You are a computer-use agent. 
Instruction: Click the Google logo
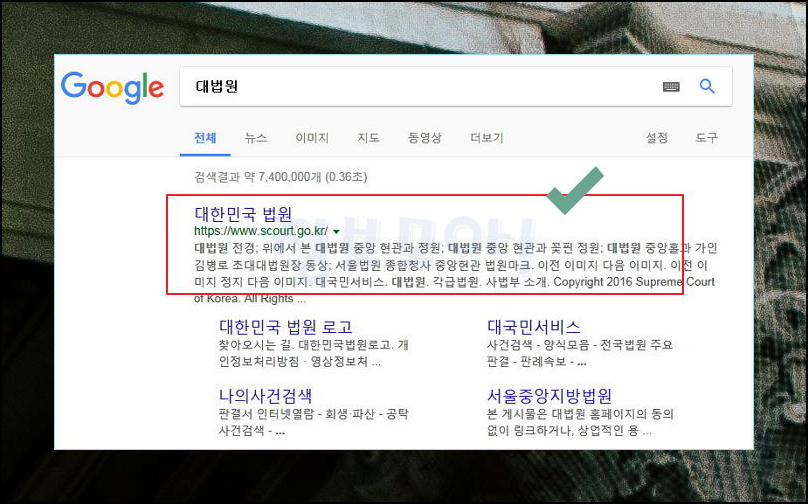point(112,88)
